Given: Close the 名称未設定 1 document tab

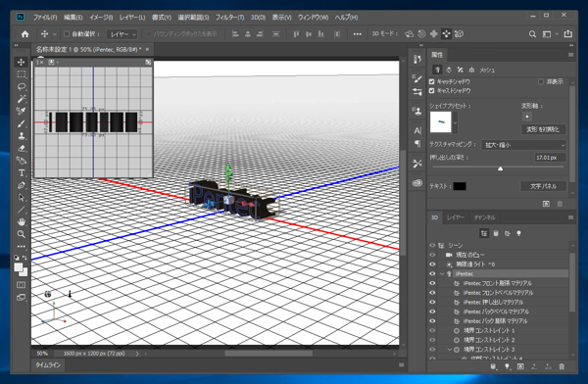Looking at the screenshot, I should [x=147, y=49].
